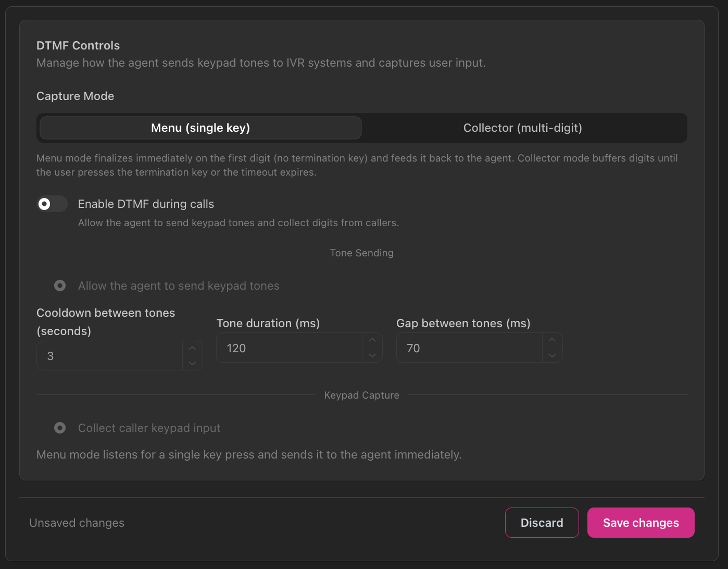Discard the unsaved changes
Image resolution: width=728 pixels, height=569 pixels.
point(542,522)
